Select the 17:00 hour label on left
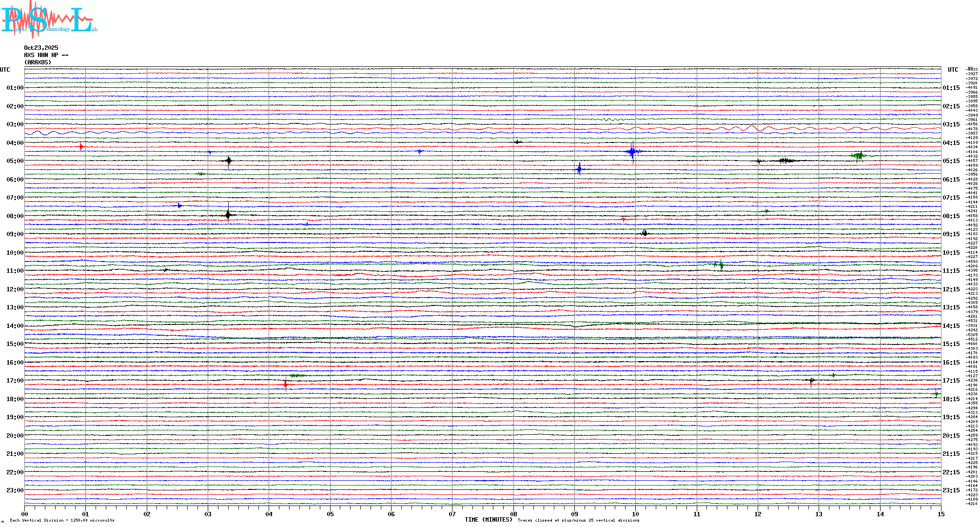980x527 pixels. [x=15, y=381]
